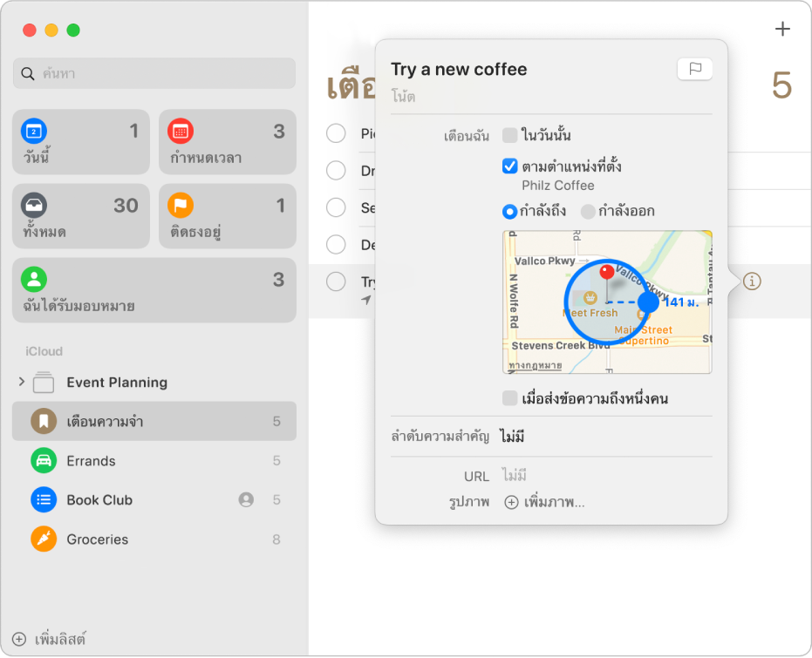Open the ฉันได้รับมอบหมาย assigned list
Screen dimensions: 812x658
(x=154, y=290)
